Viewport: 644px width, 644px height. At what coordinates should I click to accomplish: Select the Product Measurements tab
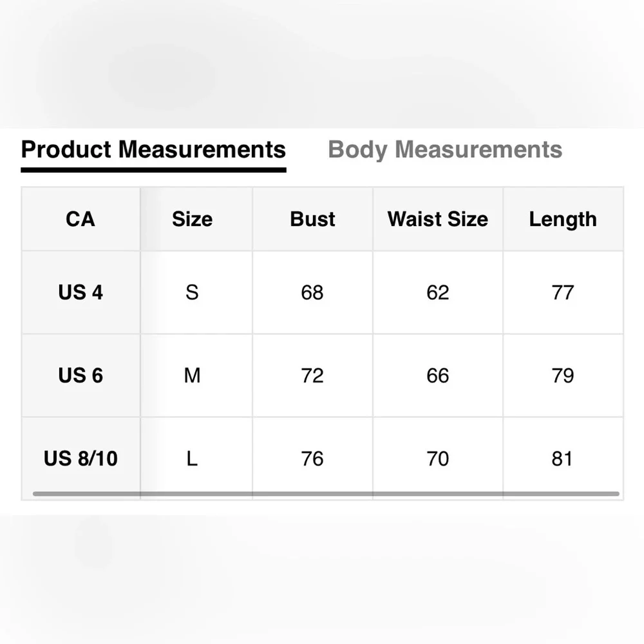[x=153, y=149]
